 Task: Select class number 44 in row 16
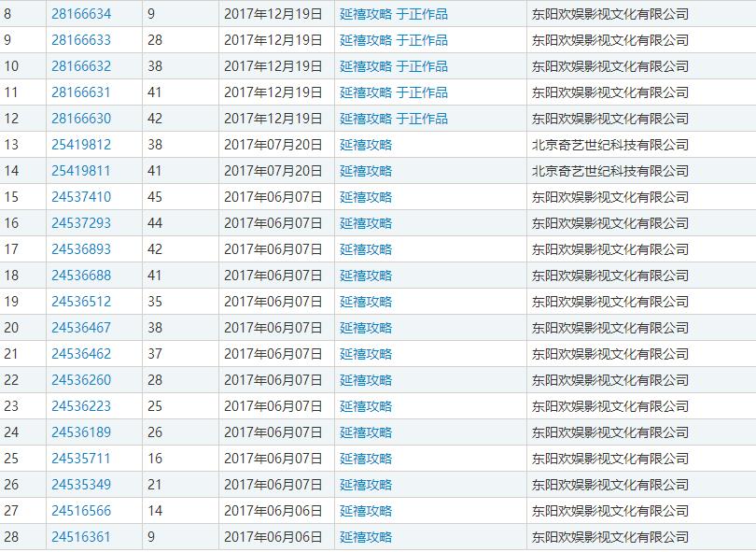155,223
